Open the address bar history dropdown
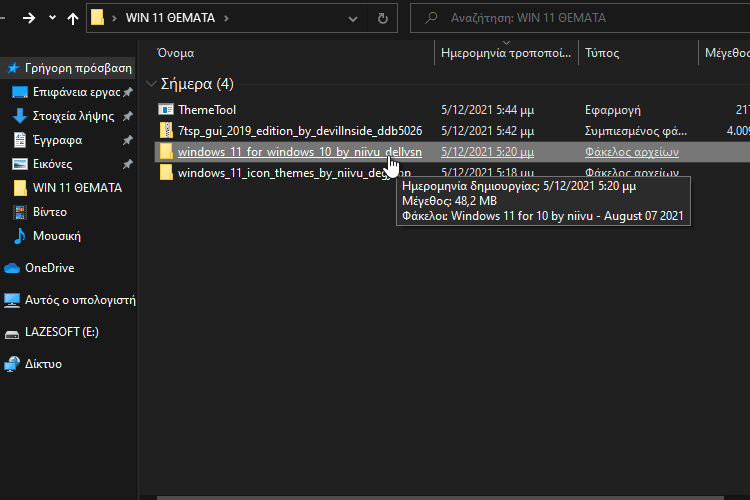The width and height of the screenshot is (750, 500). tap(353, 19)
